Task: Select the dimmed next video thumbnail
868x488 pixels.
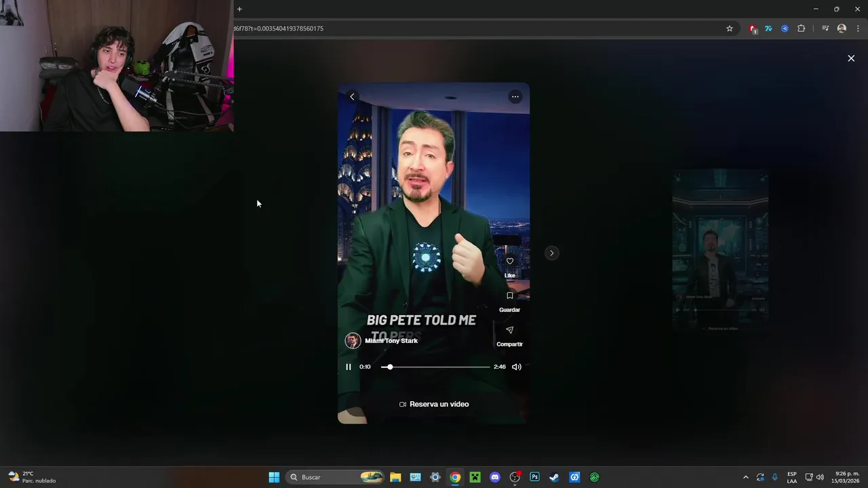Action: [720, 251]
